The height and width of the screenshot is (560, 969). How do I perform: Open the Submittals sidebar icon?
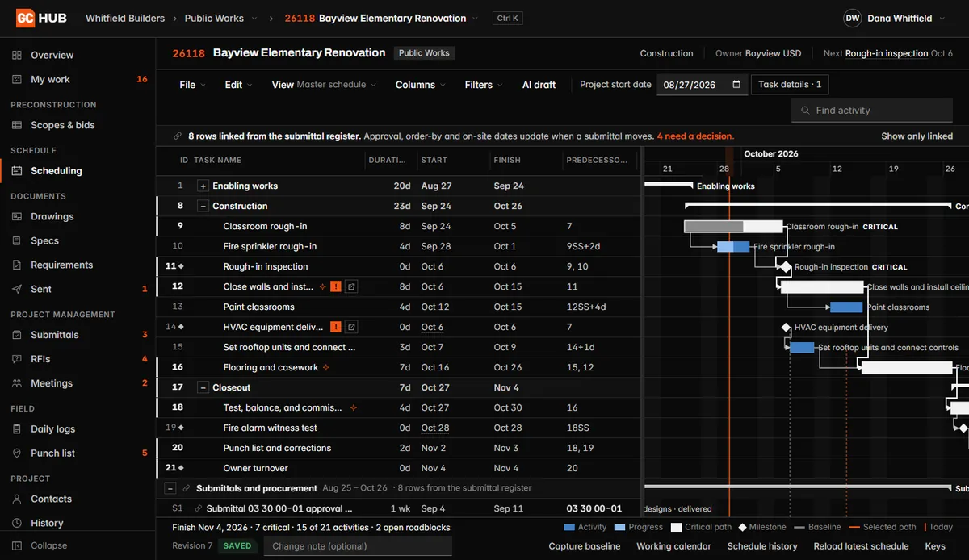click(x=17, y=335)
